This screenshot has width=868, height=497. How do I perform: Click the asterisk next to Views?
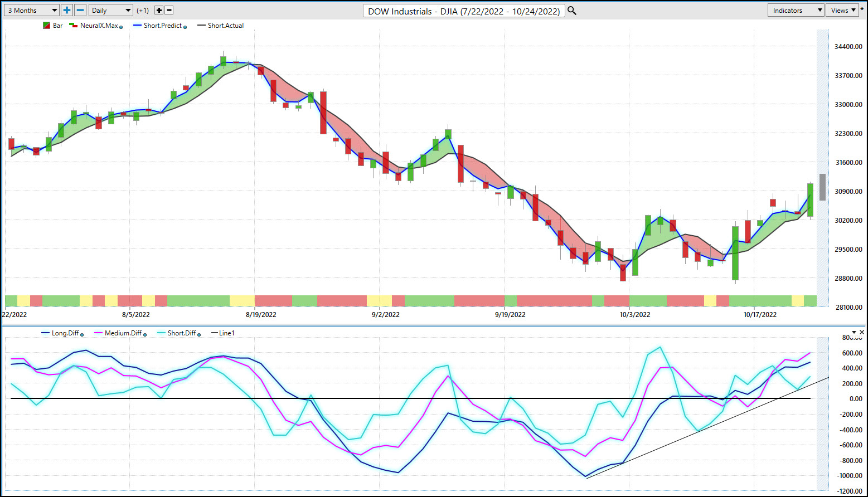coord(862,10)
